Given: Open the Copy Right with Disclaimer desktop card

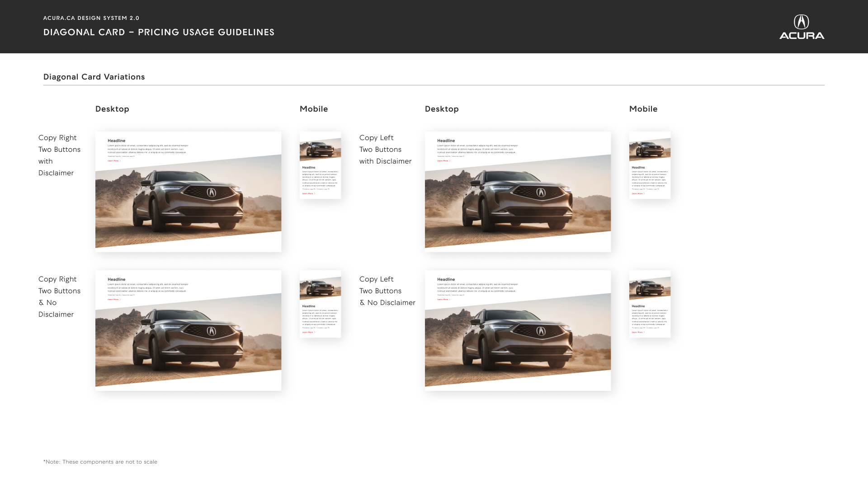Looking at the screenshot, I should click(188, 192).
